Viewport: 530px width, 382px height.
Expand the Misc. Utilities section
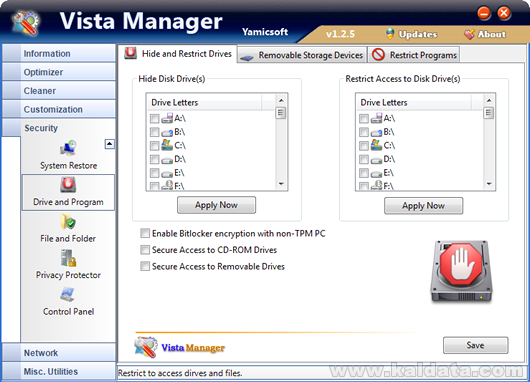point(59,371)
